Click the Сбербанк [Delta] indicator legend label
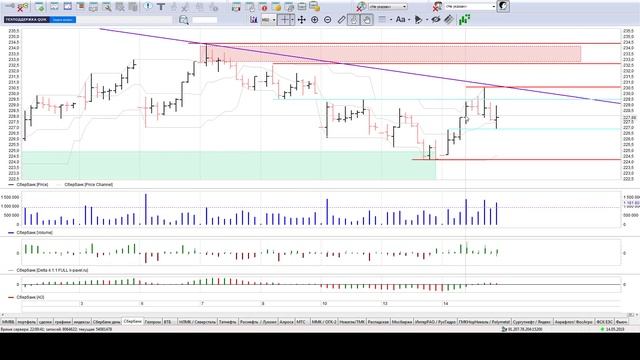The image size is (640, 360). point(52,270)
